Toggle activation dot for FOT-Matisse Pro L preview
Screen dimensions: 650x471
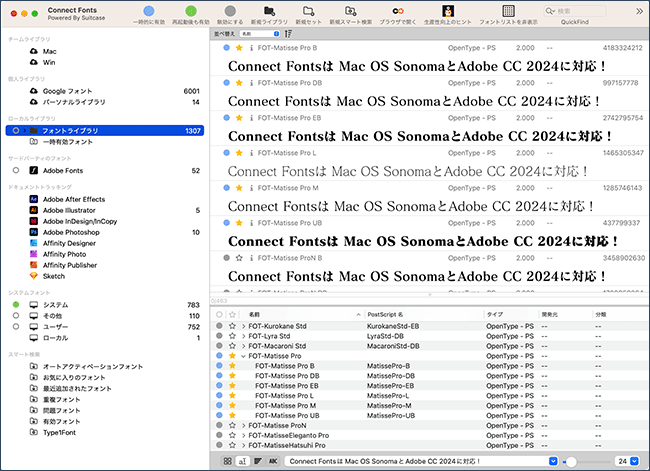[x=226, y=153]
